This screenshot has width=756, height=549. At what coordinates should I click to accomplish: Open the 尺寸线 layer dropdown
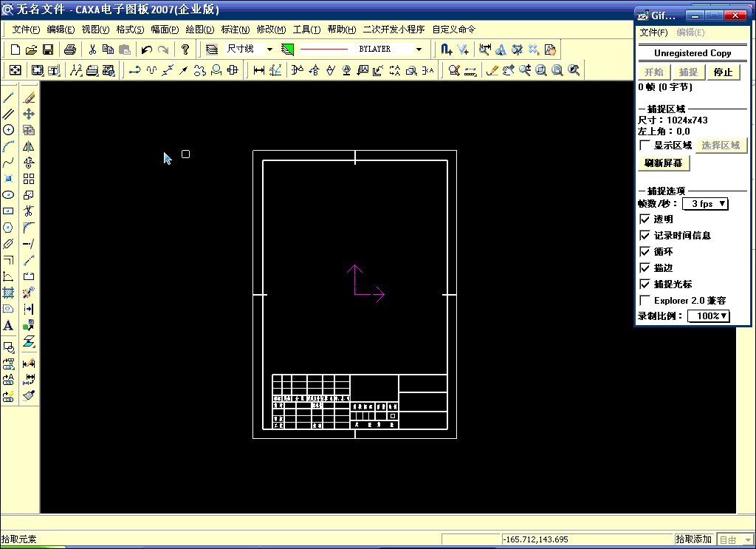[269, 50]
